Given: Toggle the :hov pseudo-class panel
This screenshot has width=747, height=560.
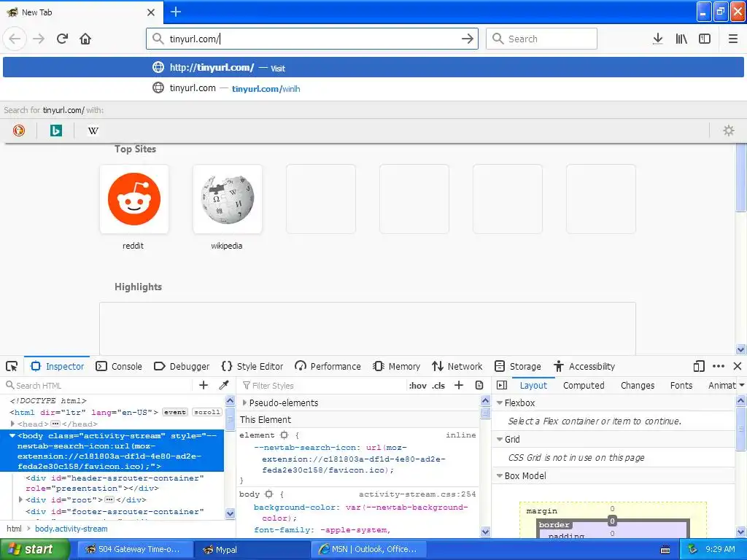Looking at the screenshot, I should pyautogui.click(x=418, y=385).
